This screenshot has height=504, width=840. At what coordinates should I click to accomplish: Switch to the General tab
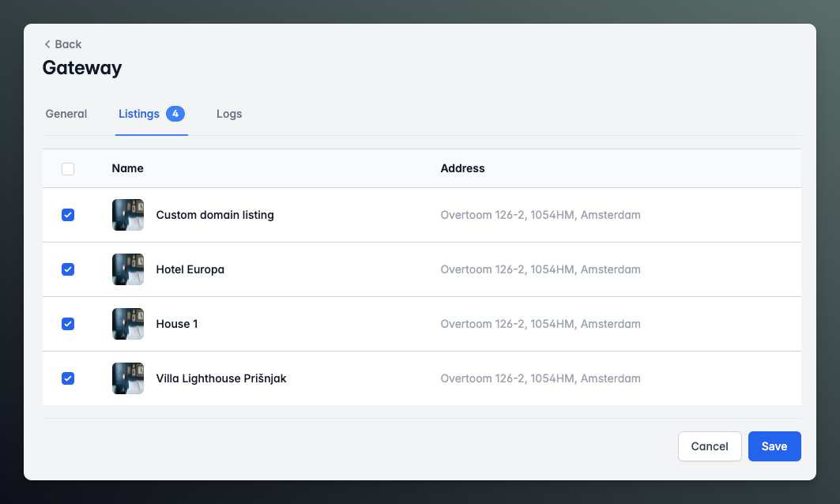coord(66,114)
